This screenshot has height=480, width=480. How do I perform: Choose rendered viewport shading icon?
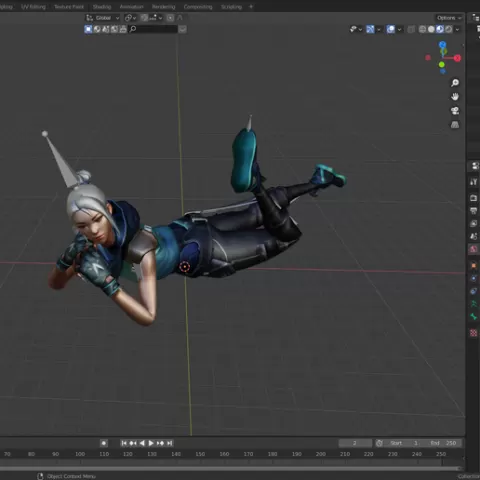(449, 29)
